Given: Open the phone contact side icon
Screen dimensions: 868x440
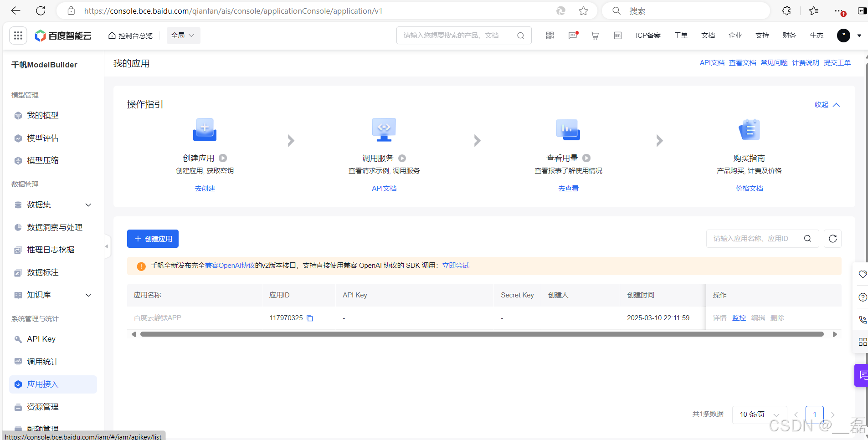Looking at the screenshot, I should click(863, 319).
